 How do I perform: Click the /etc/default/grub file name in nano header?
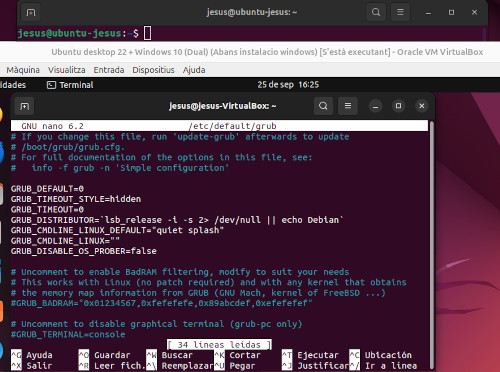pyautogui.click(x=232, y=126)
